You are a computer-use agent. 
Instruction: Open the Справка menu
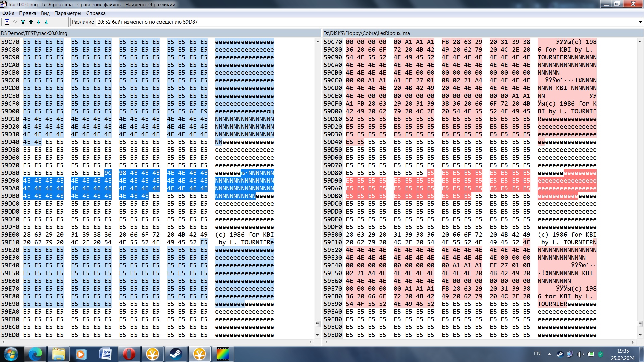tap(96, 13)
